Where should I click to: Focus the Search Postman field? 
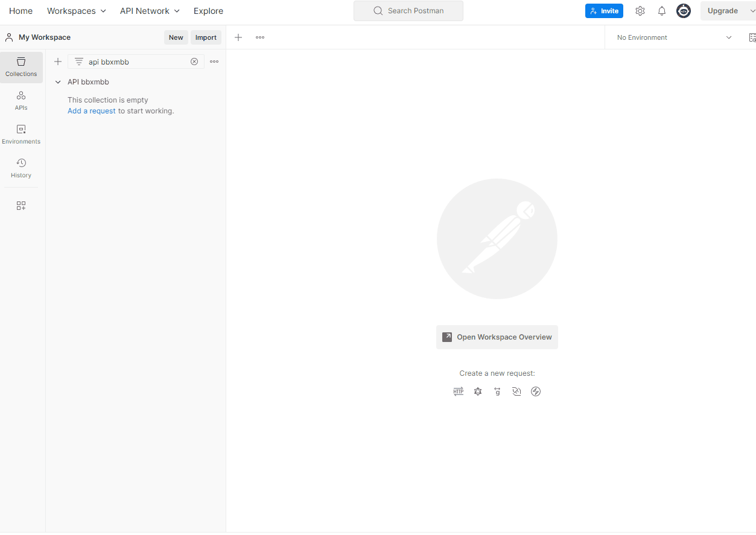click(408, 11)
